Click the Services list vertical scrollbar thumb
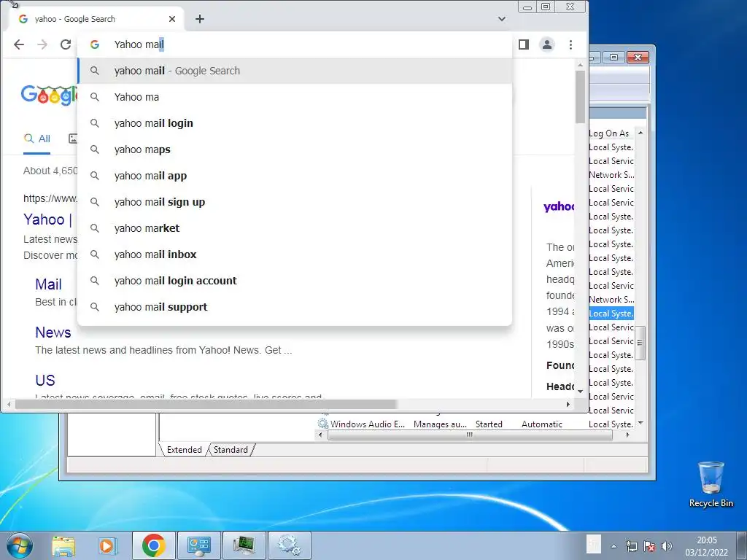The height and width of the screenshot is (560, 747). (x=640, y=343)
